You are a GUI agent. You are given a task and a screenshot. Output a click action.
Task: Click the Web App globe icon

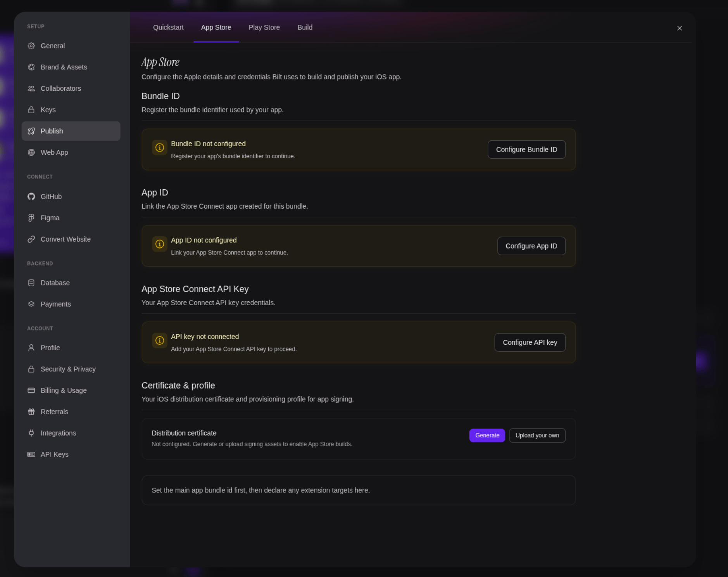coord(31,152)
